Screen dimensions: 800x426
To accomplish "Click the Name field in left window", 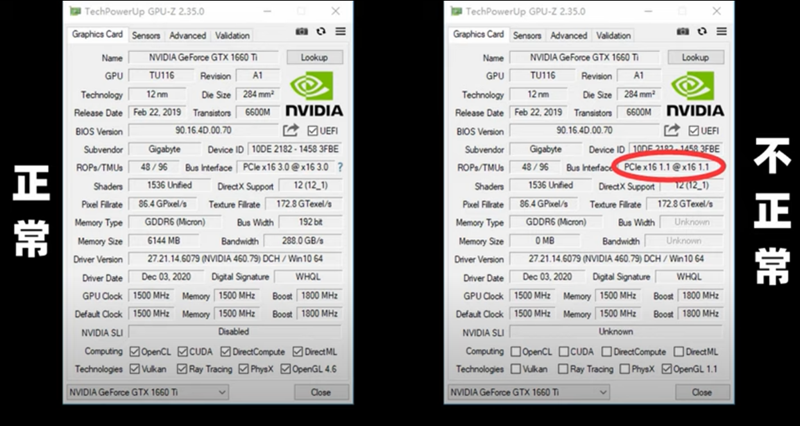I will (204, 57).
